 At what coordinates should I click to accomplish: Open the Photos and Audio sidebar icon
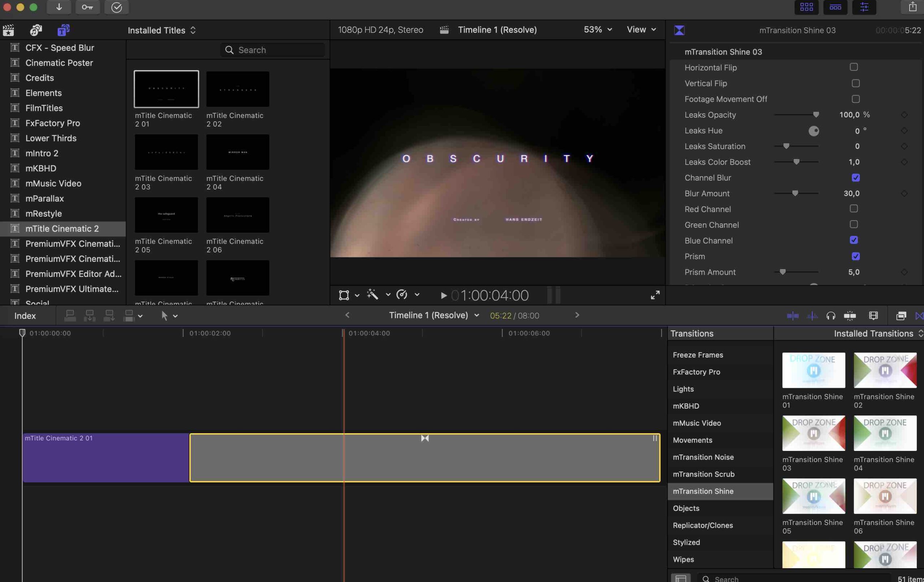(36, 30)
